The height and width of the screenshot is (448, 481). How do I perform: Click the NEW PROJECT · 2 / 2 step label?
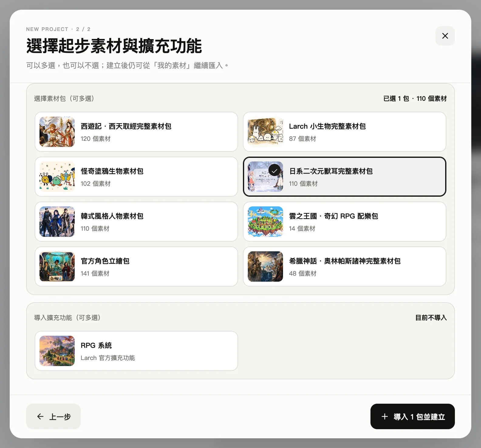point(58,29)
